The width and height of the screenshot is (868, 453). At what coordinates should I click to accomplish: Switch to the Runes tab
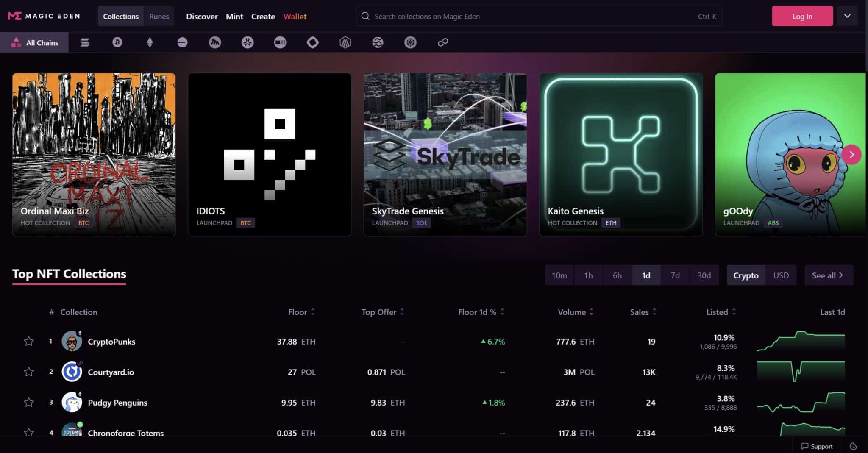159,16
